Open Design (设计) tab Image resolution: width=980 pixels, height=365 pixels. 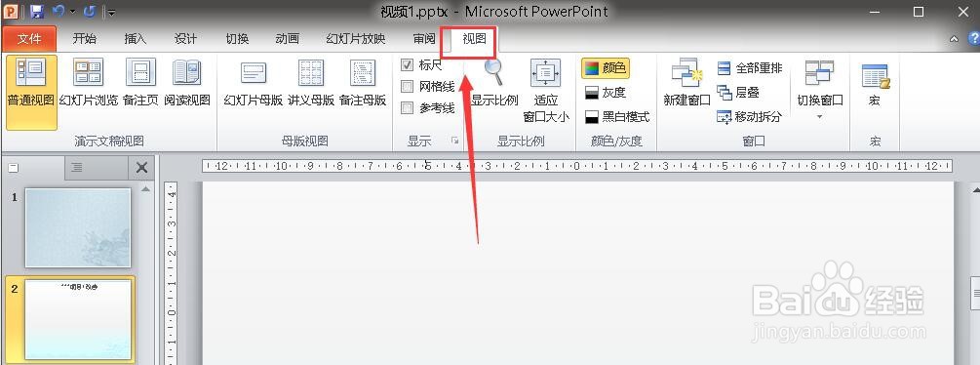(x=185, y=39)
